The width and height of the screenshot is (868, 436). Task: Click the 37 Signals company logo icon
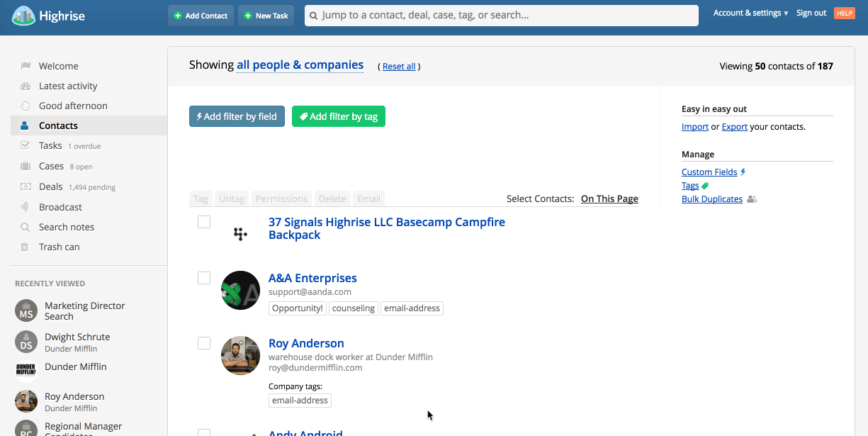[x=240, y=234]
